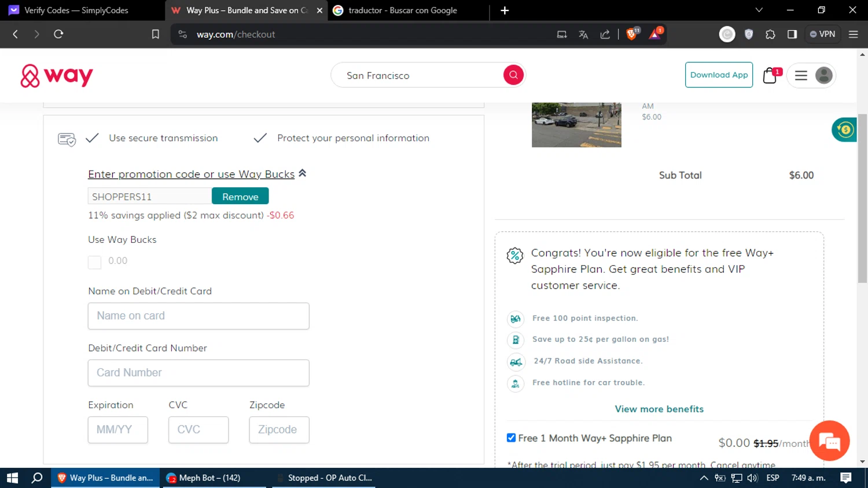Viewport: 868px width, 488px height.
Task: Click the green Way Bucks coin badge
Action: click(x=844, y=130)
